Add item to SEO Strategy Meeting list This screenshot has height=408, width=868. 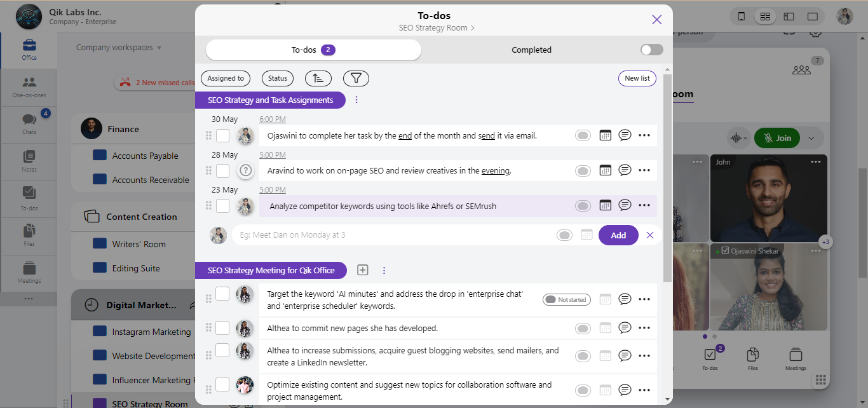[x=363, y=270]
